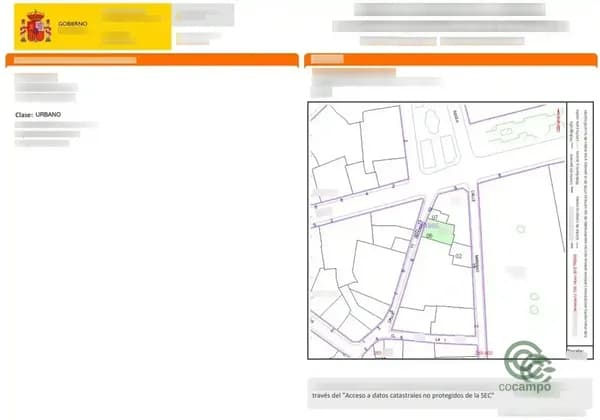Image resolution: width=600 pixels, height=420 pixels.
Task: Click parcel 02 below the green plot
Action: pyautogui.click(x=458, y=256)
